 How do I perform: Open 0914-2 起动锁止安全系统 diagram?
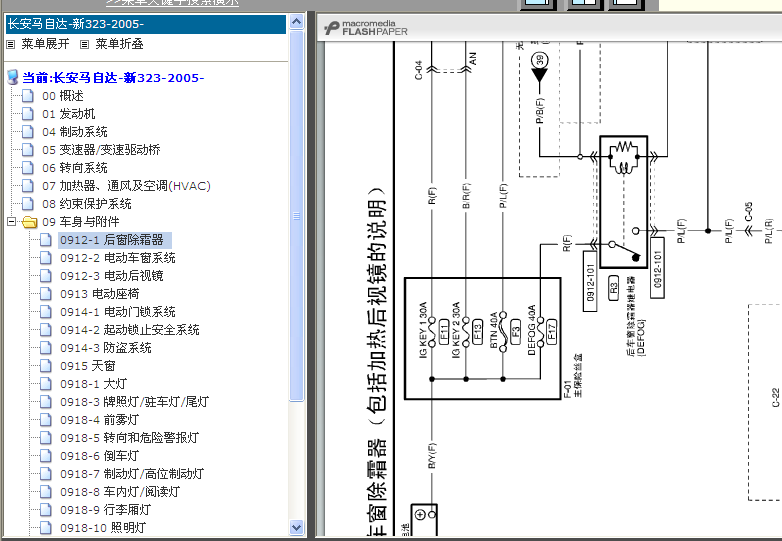tap(130, 330)
